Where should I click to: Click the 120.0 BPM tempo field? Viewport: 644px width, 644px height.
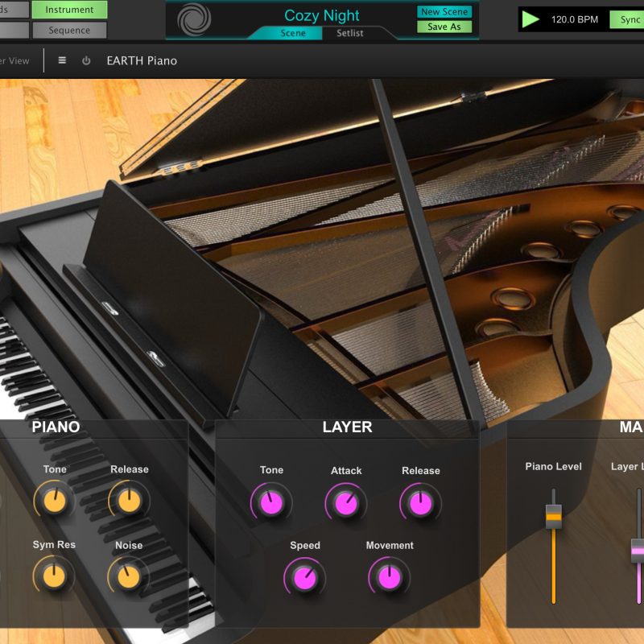coord(575,19)
